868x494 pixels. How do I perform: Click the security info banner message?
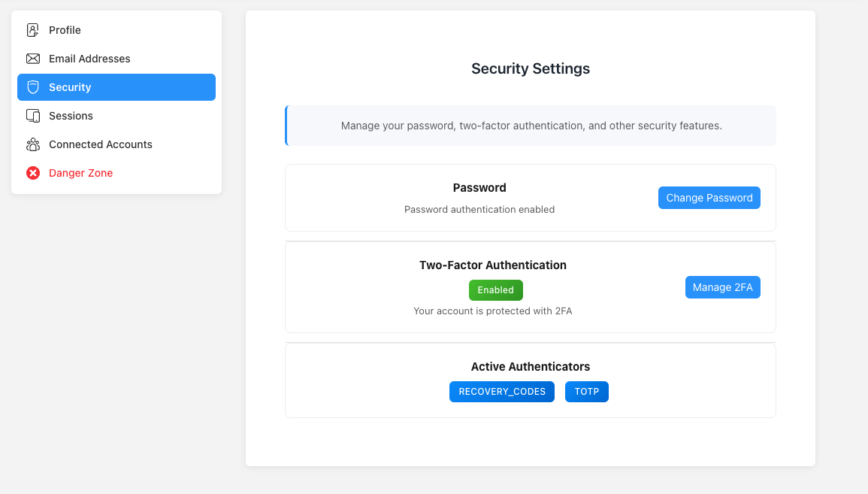[x=531, y=126]
